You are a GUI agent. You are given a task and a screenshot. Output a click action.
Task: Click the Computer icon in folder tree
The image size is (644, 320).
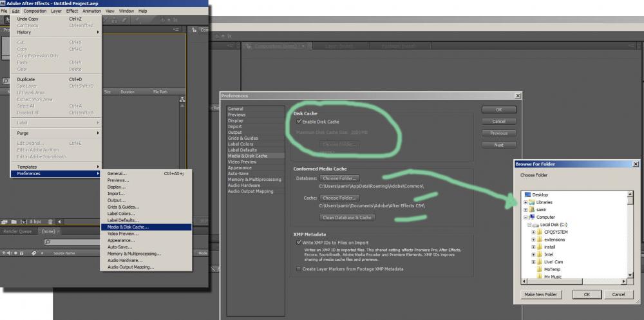click(531, 217)
